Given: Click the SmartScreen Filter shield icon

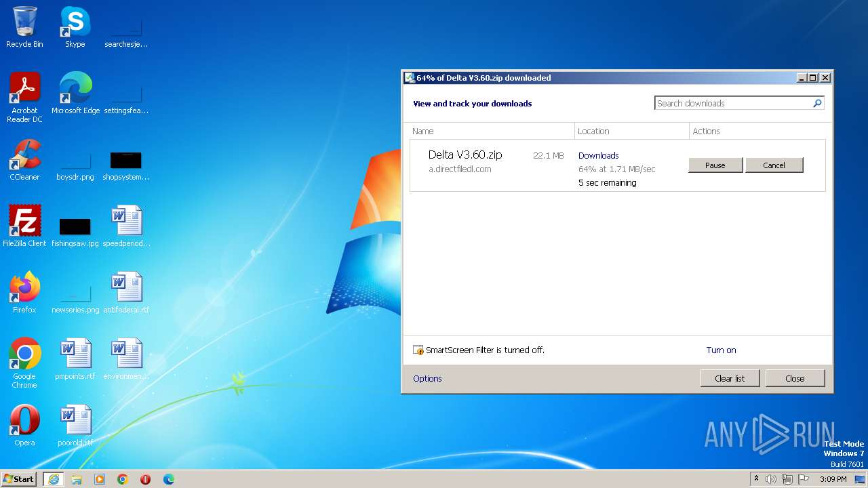Looking at the screenshot, I should click(418, 350).
